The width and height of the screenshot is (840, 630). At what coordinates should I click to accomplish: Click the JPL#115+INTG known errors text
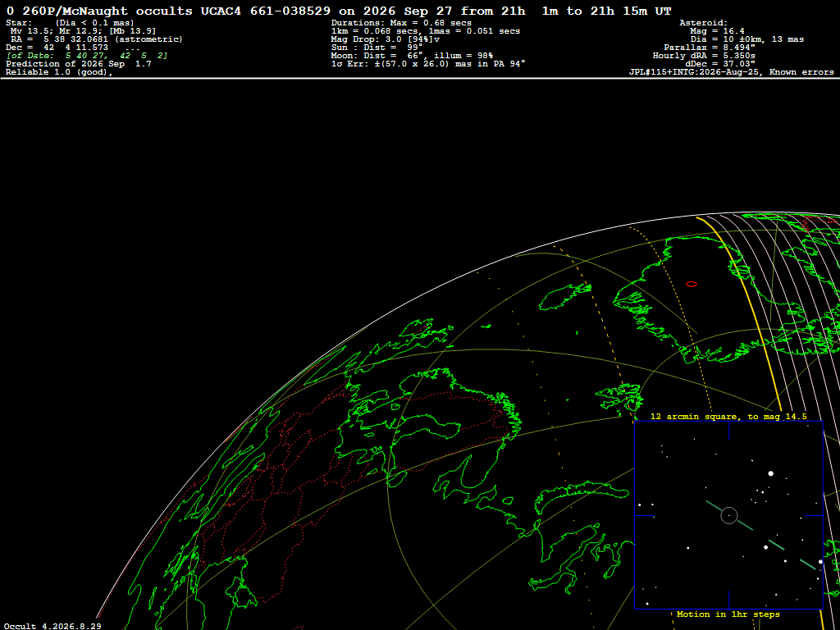tap(731, 72)
